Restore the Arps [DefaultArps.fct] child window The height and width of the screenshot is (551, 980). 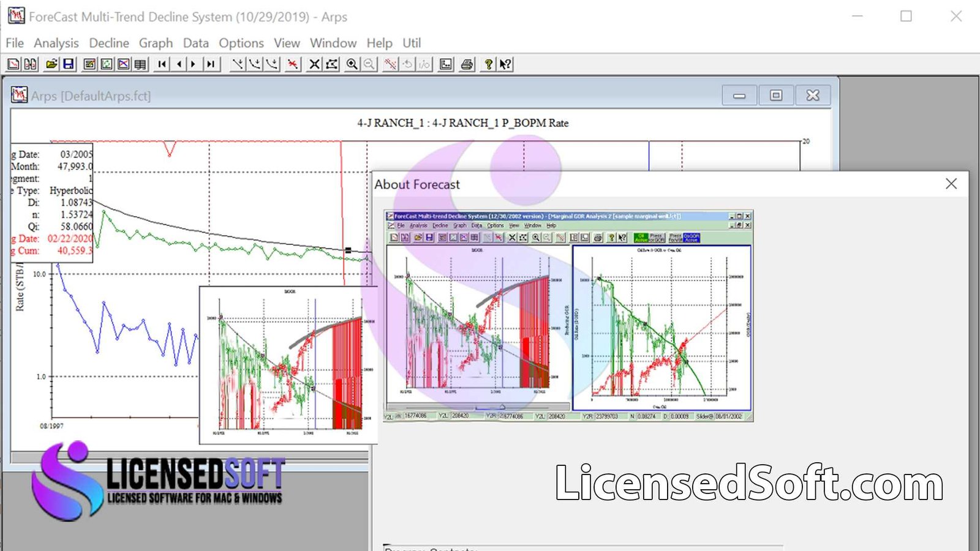click(x=776, y=96)
